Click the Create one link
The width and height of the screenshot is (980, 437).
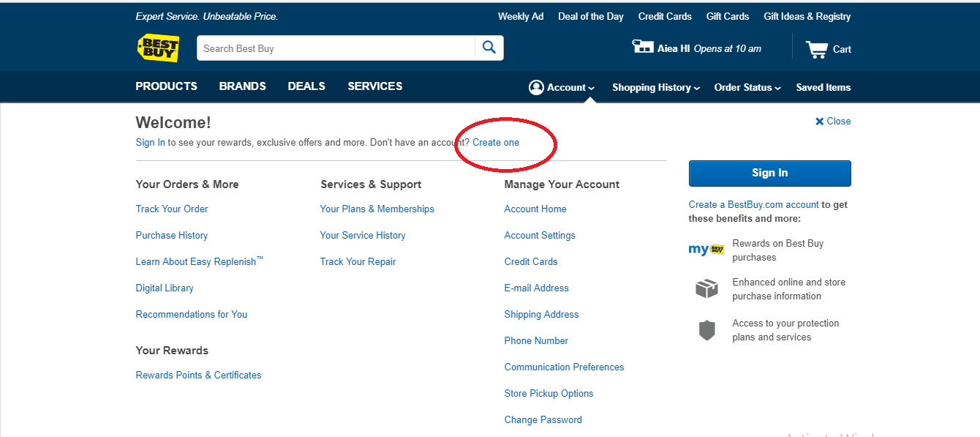point(496,142)
